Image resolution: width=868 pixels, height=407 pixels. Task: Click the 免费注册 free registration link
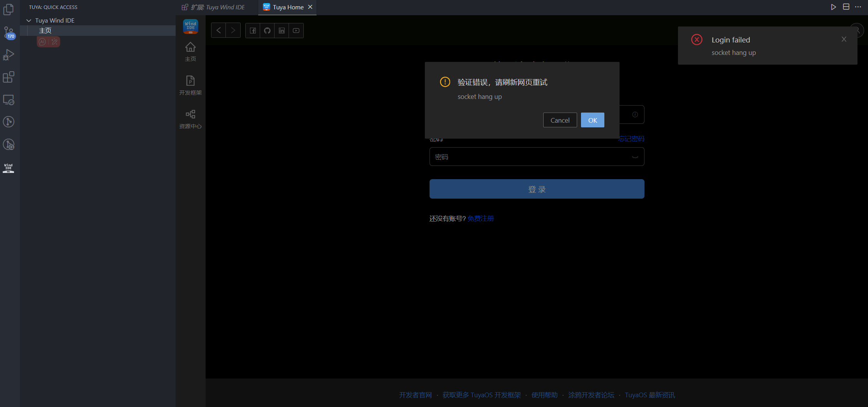click(x=481, y=218)
